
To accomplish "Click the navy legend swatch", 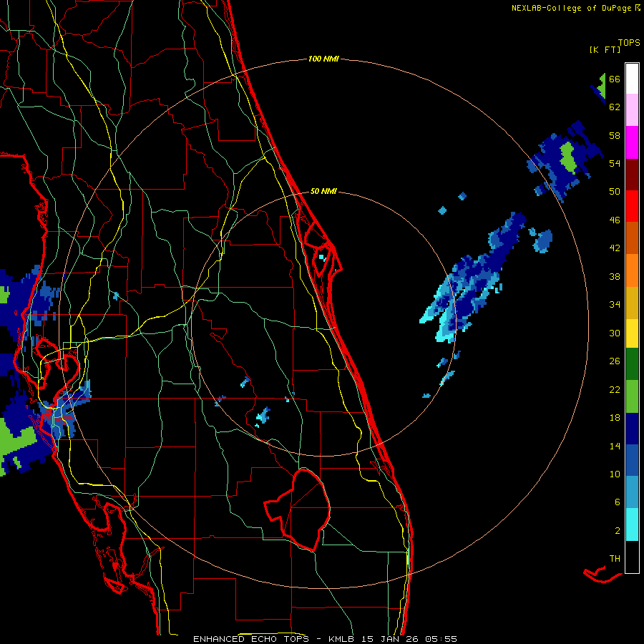I will 632,429.
